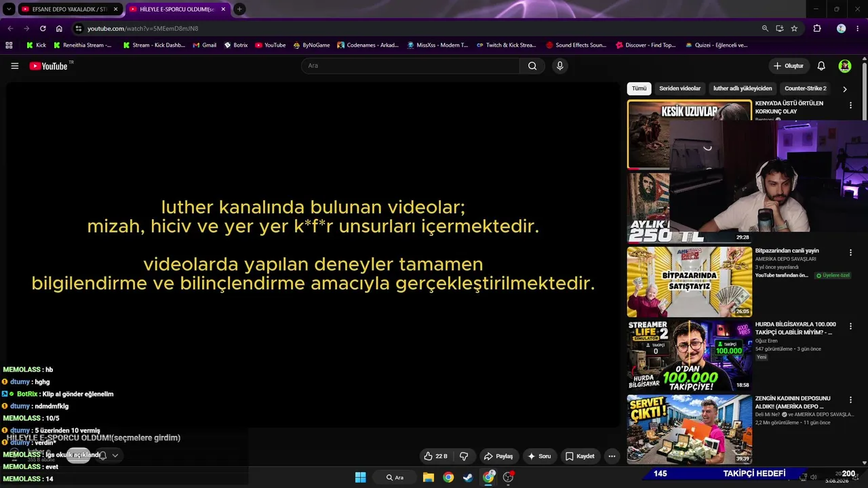
Task: Visit the Oğuz Eren channel link
Action: pyautogui.click(x=766, y=341)
